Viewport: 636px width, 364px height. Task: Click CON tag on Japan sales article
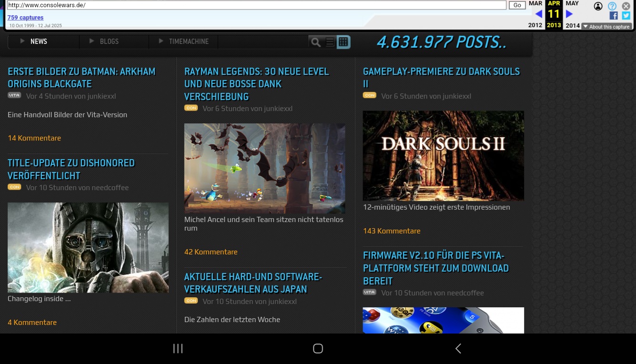click(191, 301)
